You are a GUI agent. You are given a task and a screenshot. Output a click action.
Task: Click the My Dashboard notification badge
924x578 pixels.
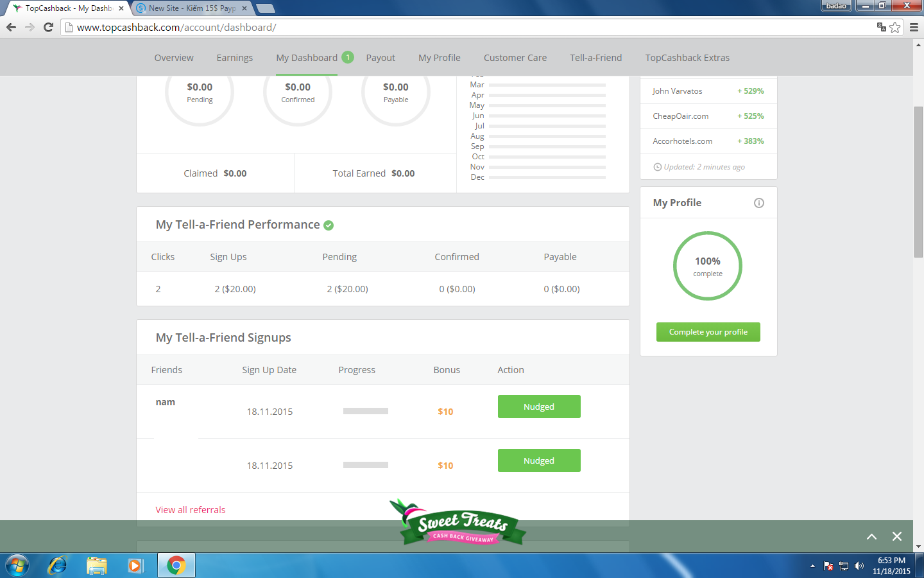coord(348,57)
